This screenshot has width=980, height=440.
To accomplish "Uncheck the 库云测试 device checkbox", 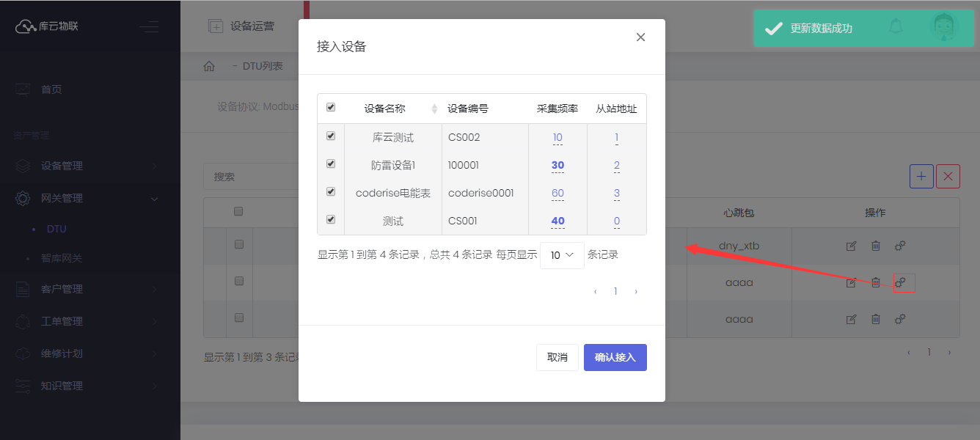I will click(x=331, y=136).
